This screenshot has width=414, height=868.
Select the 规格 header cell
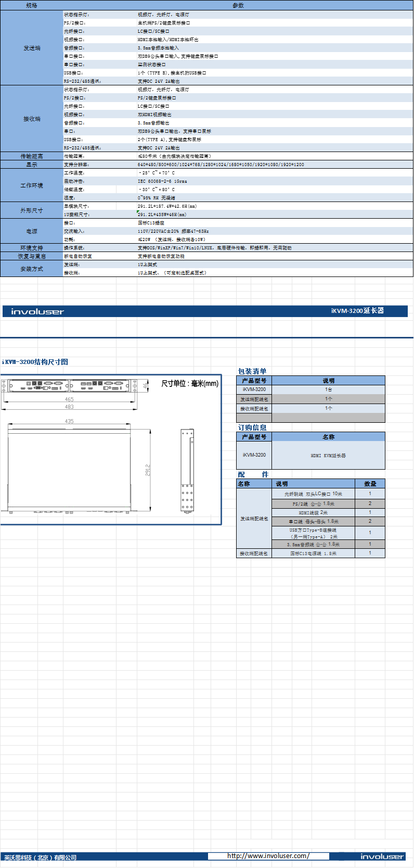32,5
